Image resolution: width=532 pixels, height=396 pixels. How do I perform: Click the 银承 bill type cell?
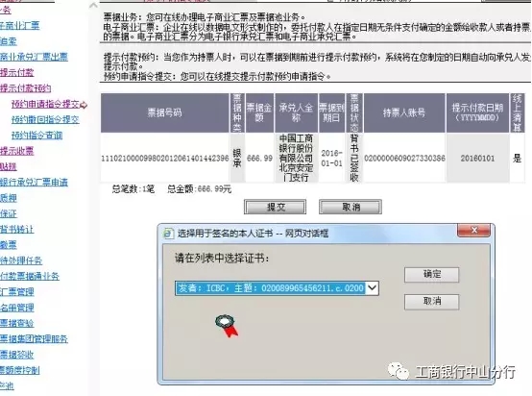click(237, 159)
